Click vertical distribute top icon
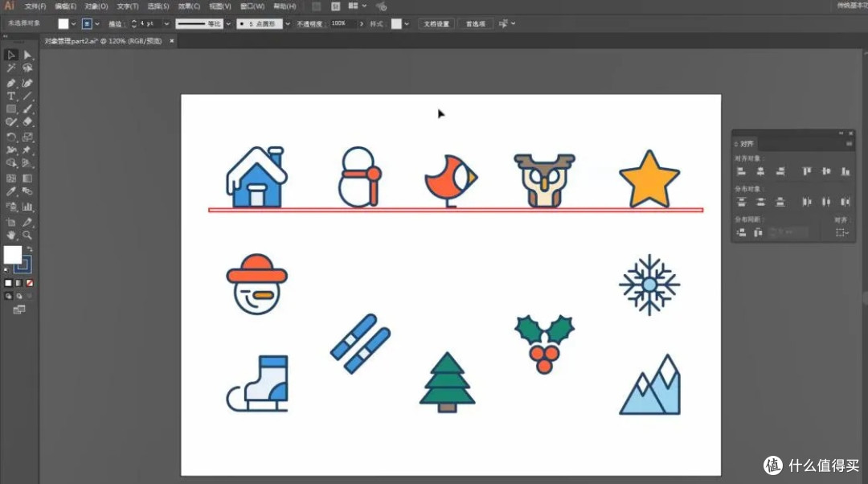This screenshot has width=868, height=484. point(741,202)
